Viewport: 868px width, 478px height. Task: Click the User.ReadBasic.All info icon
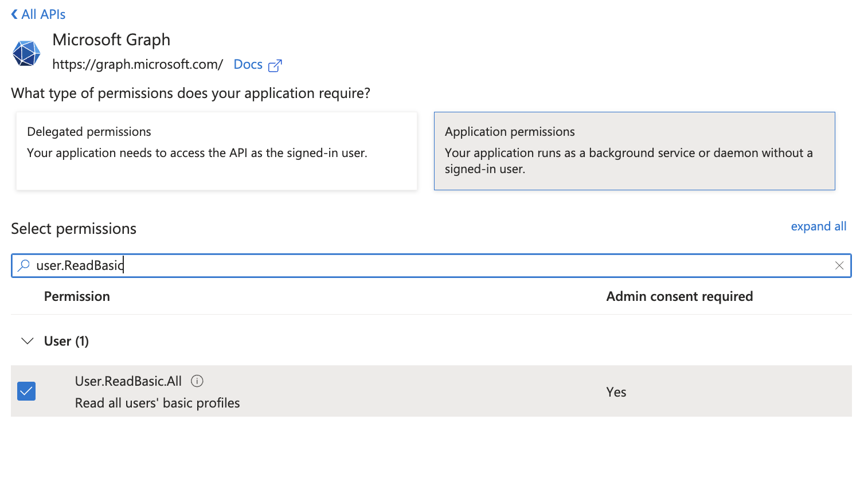[197, 381]
